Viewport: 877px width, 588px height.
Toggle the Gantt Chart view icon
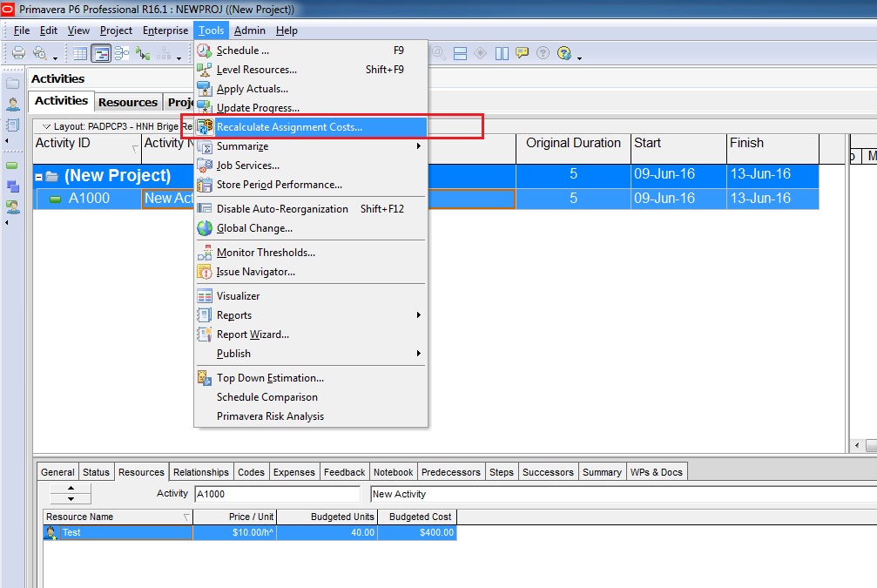point(101,54)
